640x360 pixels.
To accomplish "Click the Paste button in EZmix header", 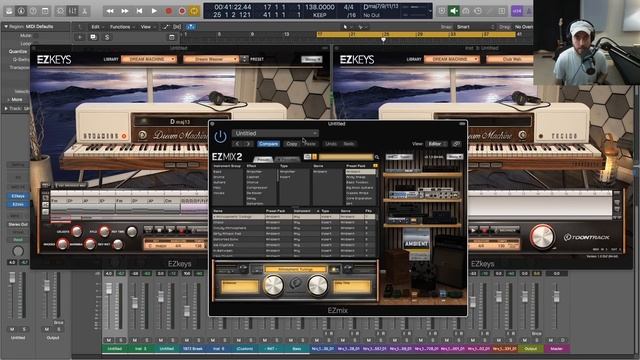I will [309, 144].
